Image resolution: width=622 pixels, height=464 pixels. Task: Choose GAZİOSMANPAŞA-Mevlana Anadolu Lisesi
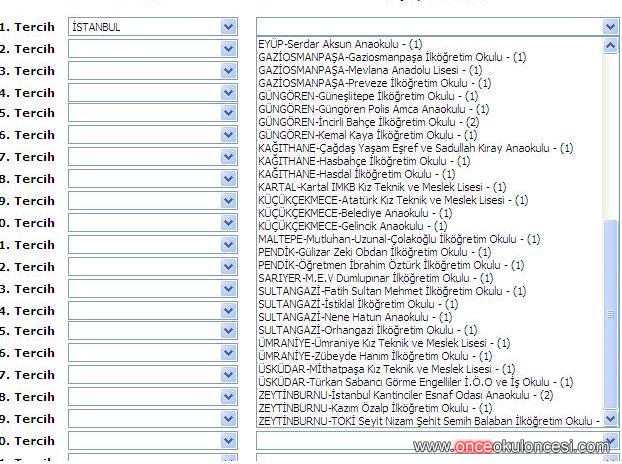pyautogui.click(x=370, y=70)
